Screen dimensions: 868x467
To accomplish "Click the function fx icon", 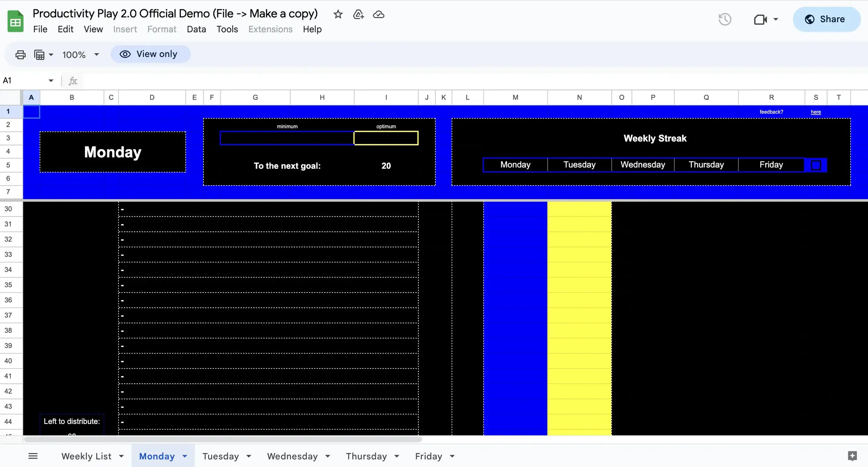I will coord(73,81).
